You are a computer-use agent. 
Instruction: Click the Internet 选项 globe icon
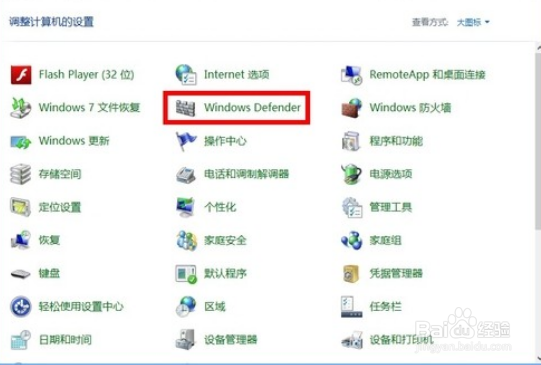pyautogui.click(x=186, y=75)
